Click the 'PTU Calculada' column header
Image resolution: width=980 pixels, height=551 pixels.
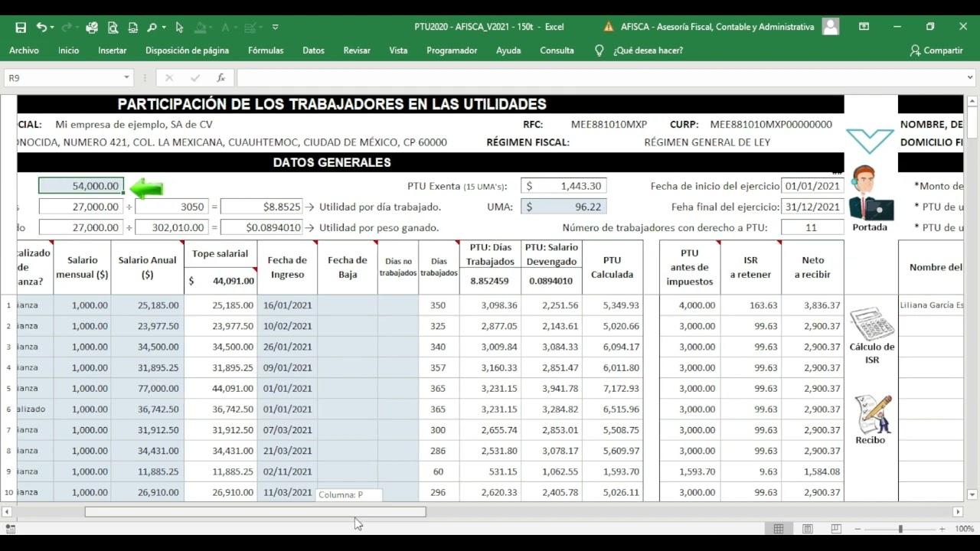click(612, 267)
